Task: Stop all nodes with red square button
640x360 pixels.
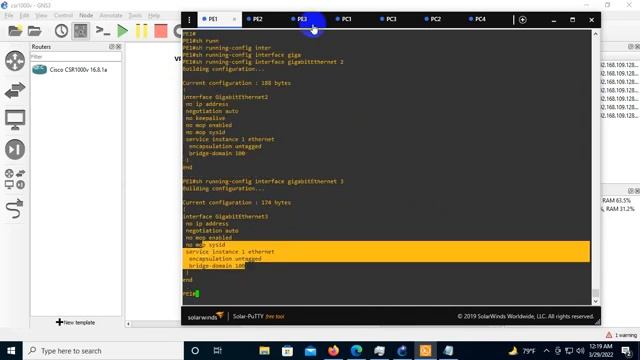Action: point(161,31)
